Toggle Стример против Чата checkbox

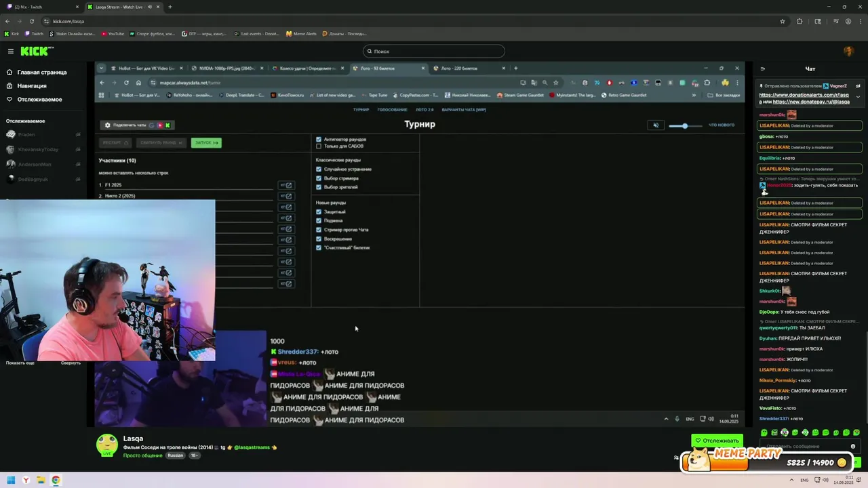click(x=319, y=230)
